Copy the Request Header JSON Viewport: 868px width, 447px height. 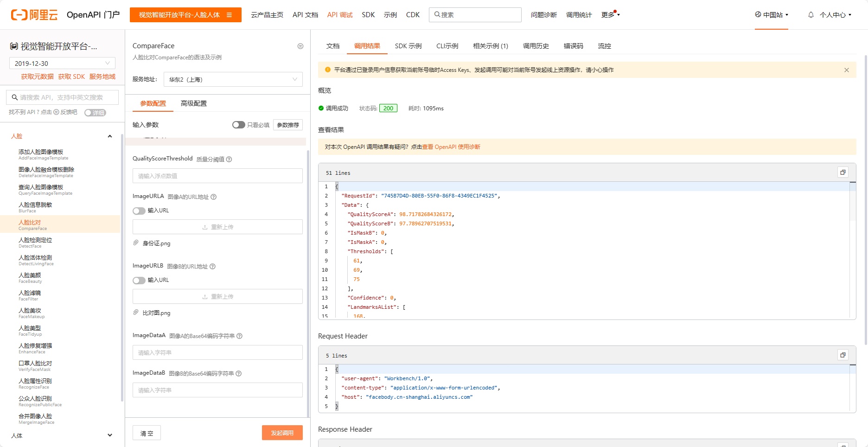pos(843,355)
